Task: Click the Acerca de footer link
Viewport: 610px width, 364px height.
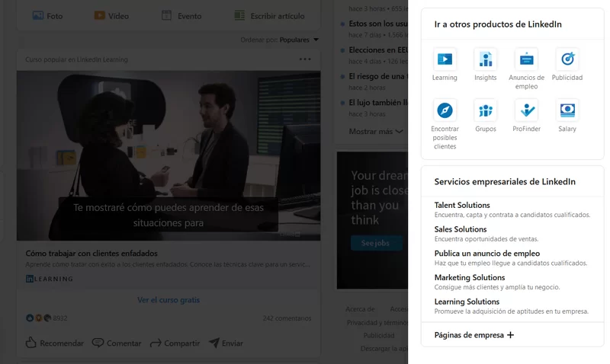Action: pos(360,309)
